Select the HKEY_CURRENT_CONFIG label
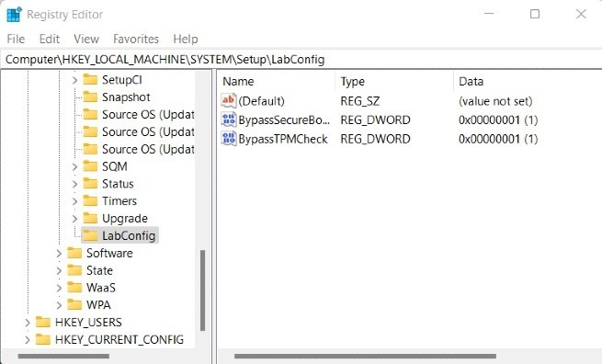Screen dimensions: 602x364 [119, 339]
